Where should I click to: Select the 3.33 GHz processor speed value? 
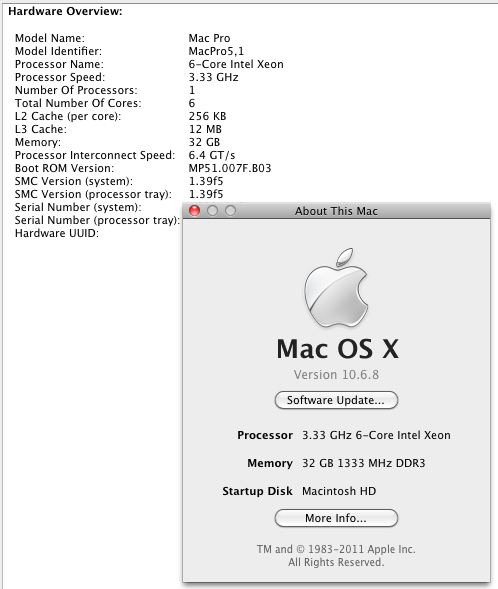213,77
